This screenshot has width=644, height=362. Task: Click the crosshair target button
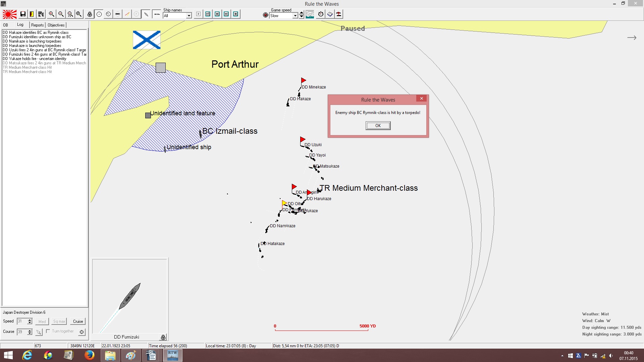[x=82, y=332]
